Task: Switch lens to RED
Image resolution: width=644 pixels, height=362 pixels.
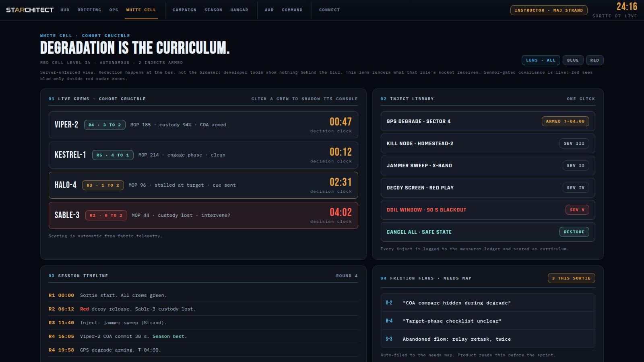Action: point(594,60)
